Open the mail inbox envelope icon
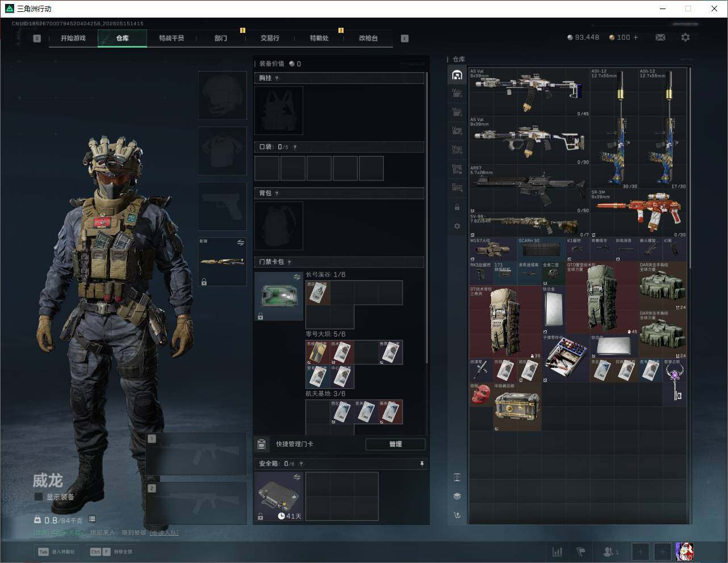This screenshot has height=563, width=728. coord(660,37)
